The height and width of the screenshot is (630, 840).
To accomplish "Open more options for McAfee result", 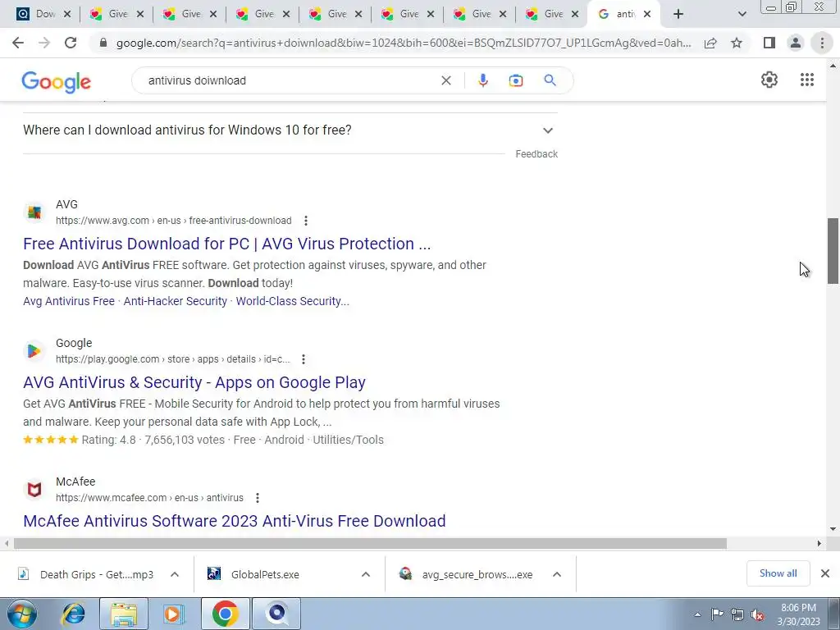I will (257, 498).
